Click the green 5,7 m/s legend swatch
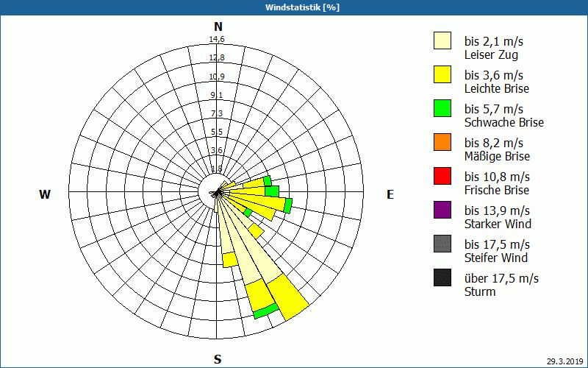The width and height of the screenshot is (588, 368). [x=442, y=108]
